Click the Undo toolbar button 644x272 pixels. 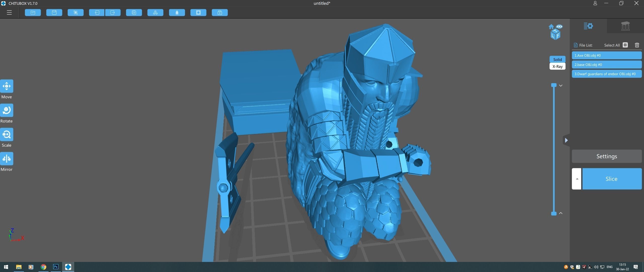tap(97, 13)
